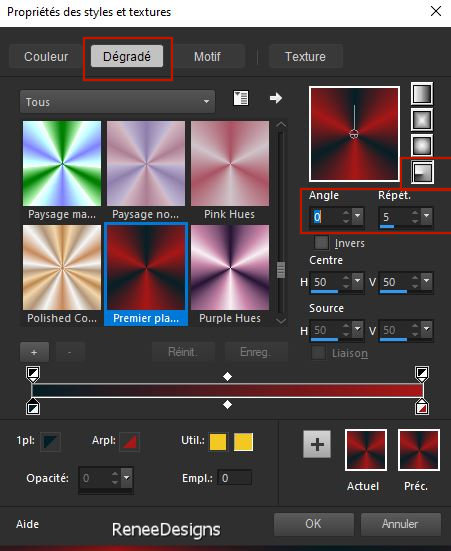The image size is (451, 551).
Task: Toggle the Liaison checkbox
Action: pos(318,353)
